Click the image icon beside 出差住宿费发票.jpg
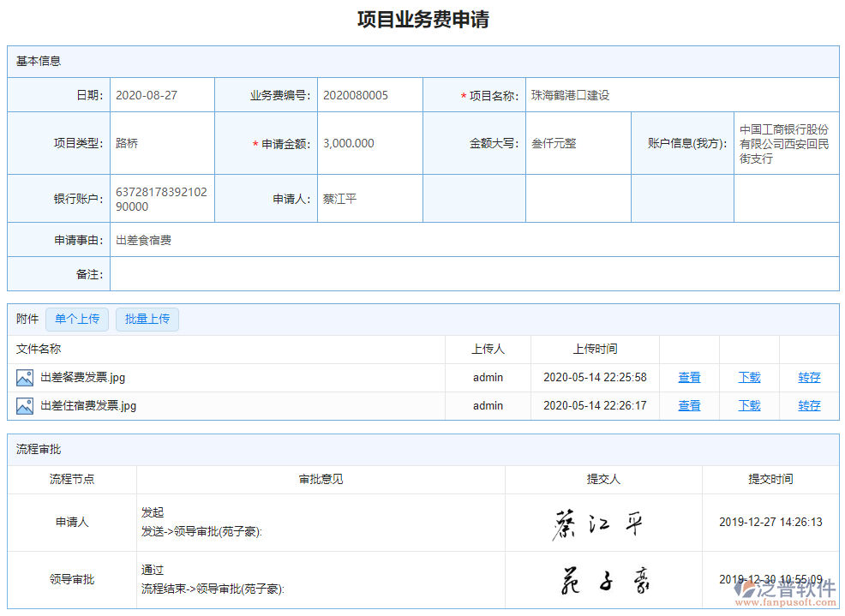 pyautogui.click(x=23, y=405)
